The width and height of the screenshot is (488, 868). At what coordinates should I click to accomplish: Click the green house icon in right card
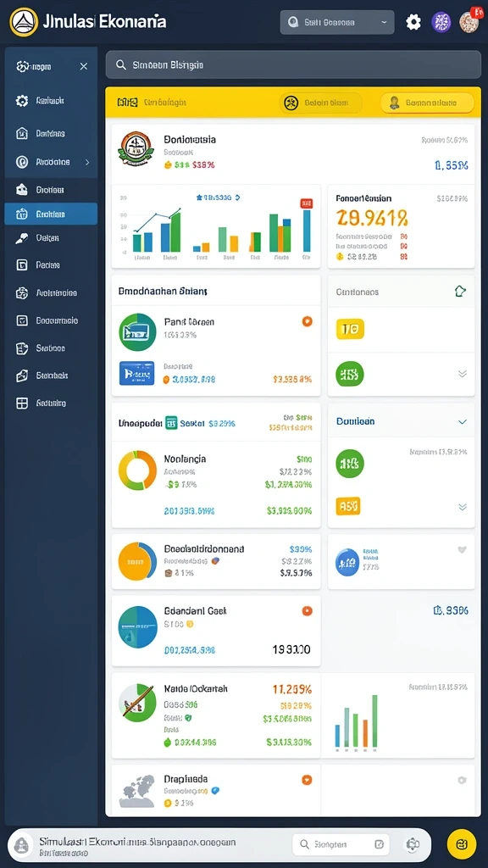pos(460,292)
